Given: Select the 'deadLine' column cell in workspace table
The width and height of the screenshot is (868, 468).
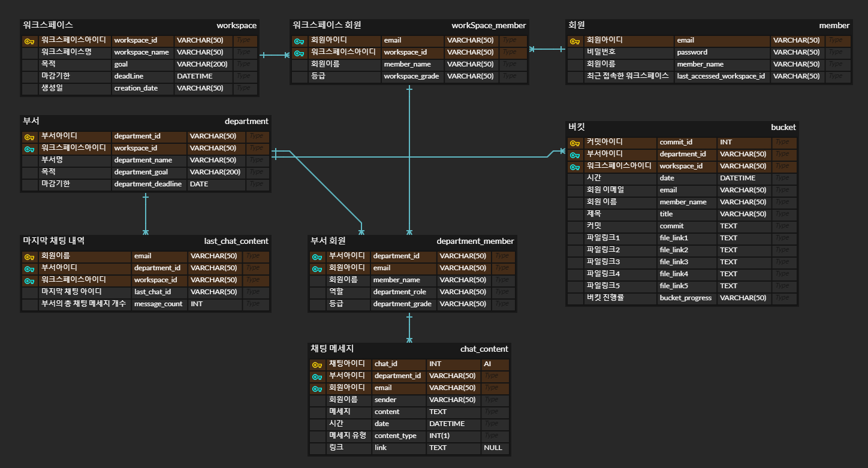Looking at the screenshot, I should point(143,77).
